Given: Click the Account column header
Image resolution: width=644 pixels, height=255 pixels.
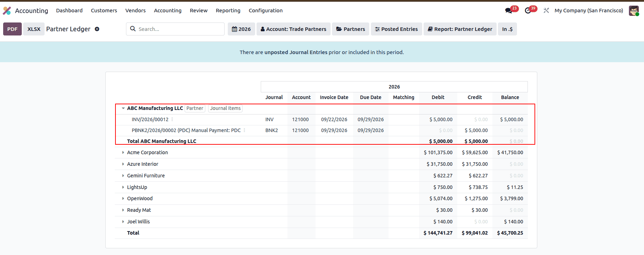Looking at the screenshot, I should tap(301, 97).
